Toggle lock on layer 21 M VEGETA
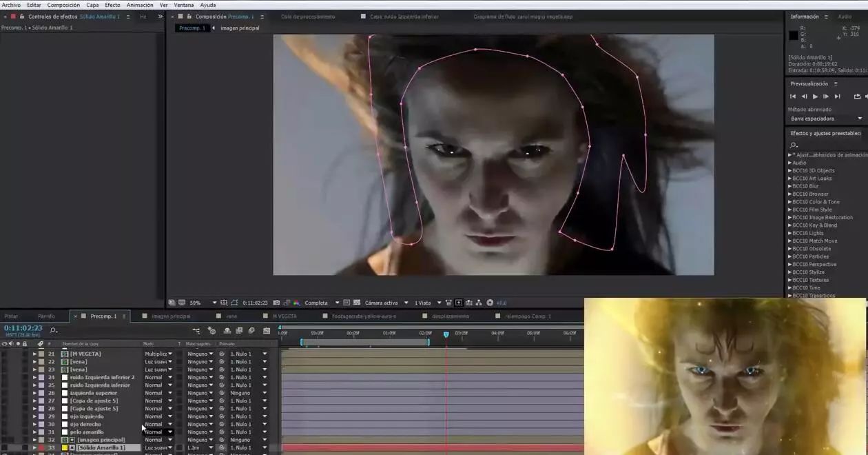 click(25, 354)
